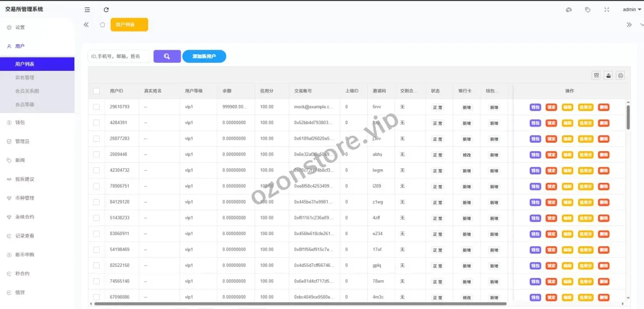
Task: Click the export icon above the table
Action: click(608, 75)
